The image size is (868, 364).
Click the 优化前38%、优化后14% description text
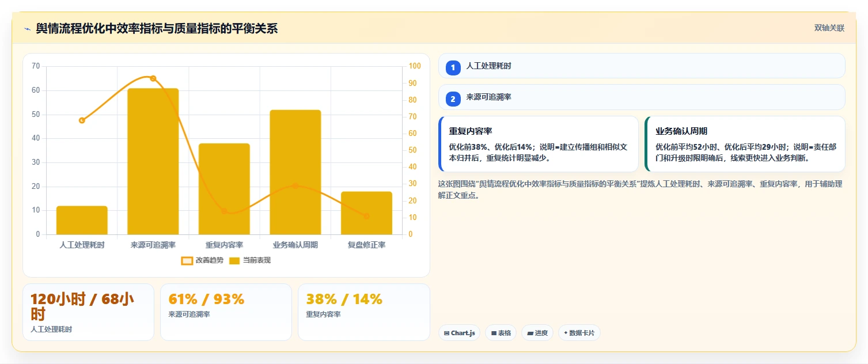point(538,153)
